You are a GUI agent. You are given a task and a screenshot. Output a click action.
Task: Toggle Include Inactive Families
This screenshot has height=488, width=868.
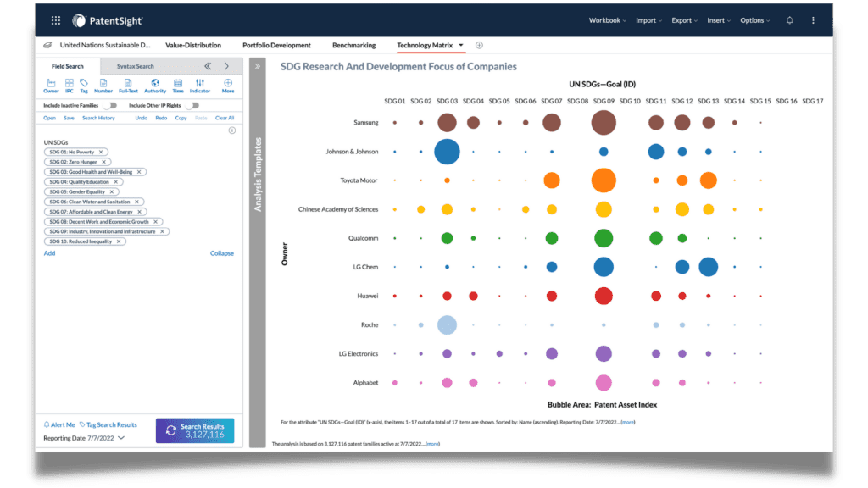(110, 105)
